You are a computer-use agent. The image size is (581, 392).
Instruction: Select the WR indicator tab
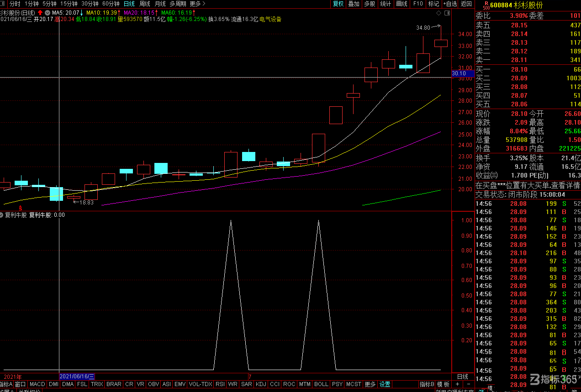point(233,384)
